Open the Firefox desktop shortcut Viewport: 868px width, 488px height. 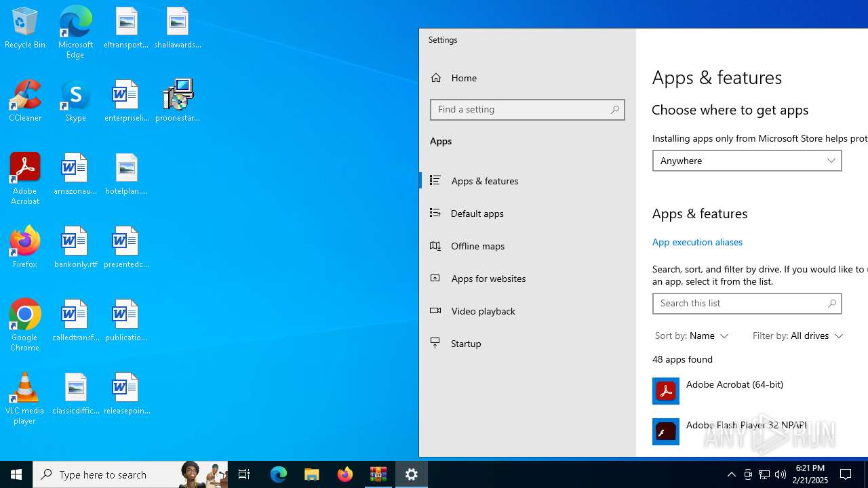point(25,248)
